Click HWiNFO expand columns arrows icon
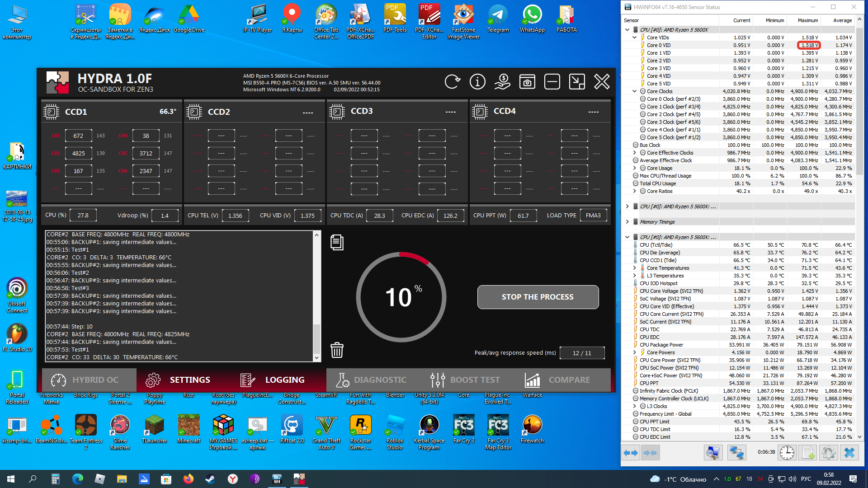Viewport: 868px width, 488px height. [x=631, y=452]
